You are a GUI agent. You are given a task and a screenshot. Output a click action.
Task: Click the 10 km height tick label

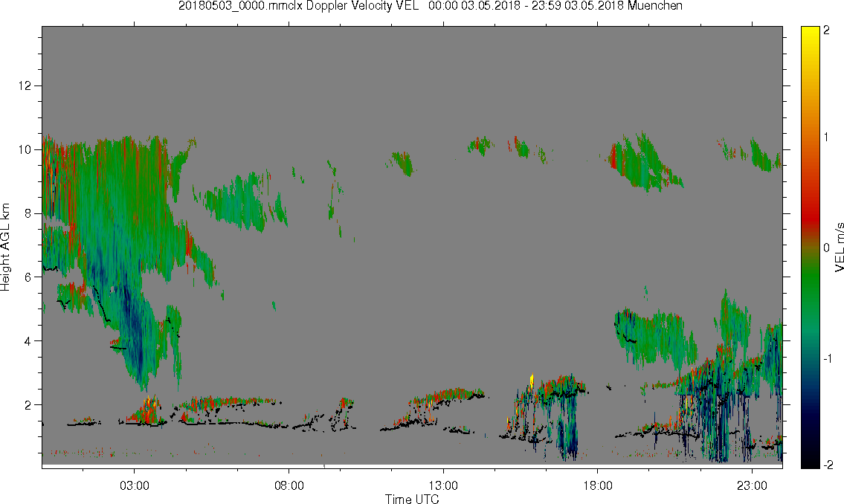click(25, 149)
